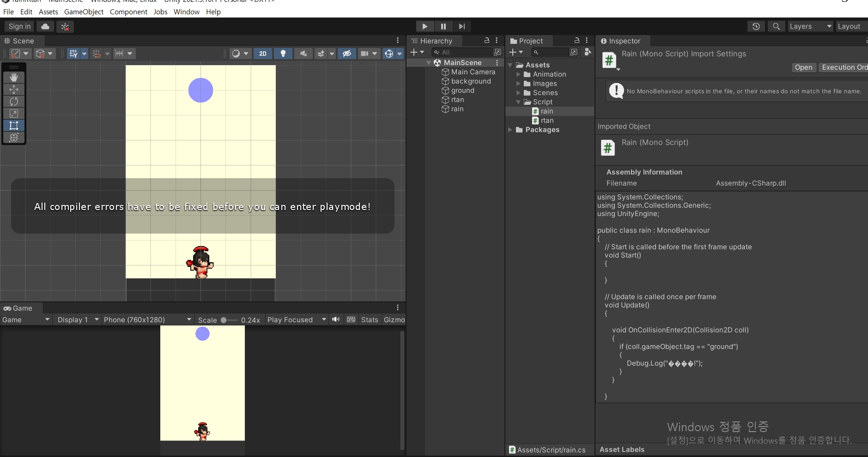868x457 pixels.
Task: Open the Window menu
Action: pos(187,12)
